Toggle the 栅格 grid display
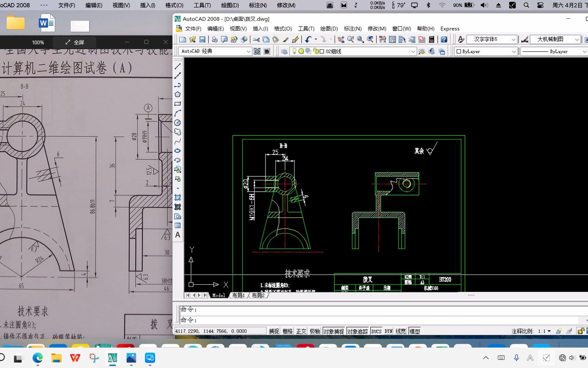 pyautogui.click(x=288, y=331)
